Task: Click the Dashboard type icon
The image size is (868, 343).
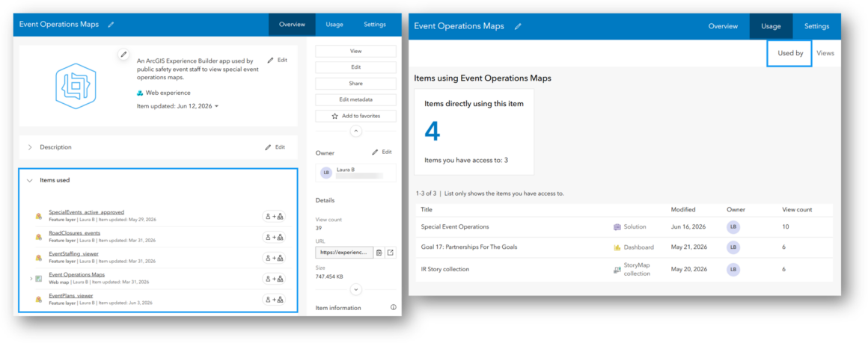Action: point(617,247)
